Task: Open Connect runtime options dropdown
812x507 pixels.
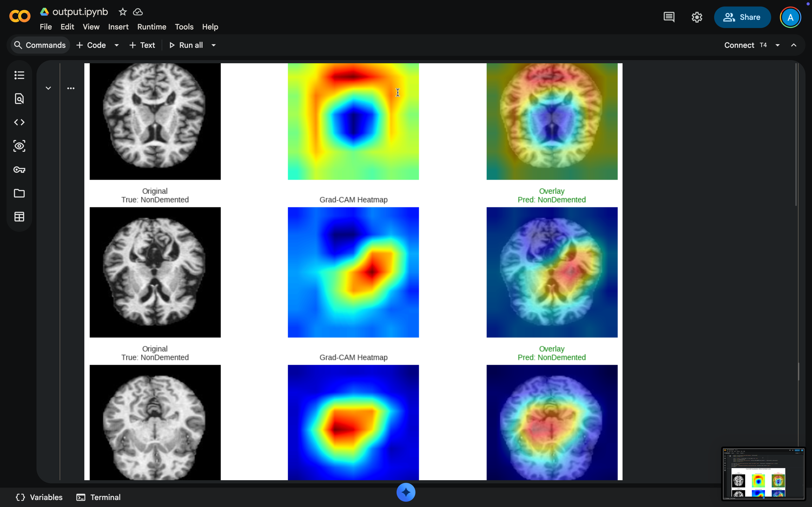Action: pos(777,45)
